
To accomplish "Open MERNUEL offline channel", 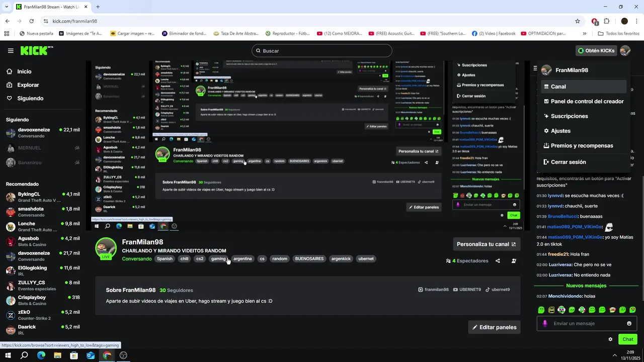I will point(43,148).
